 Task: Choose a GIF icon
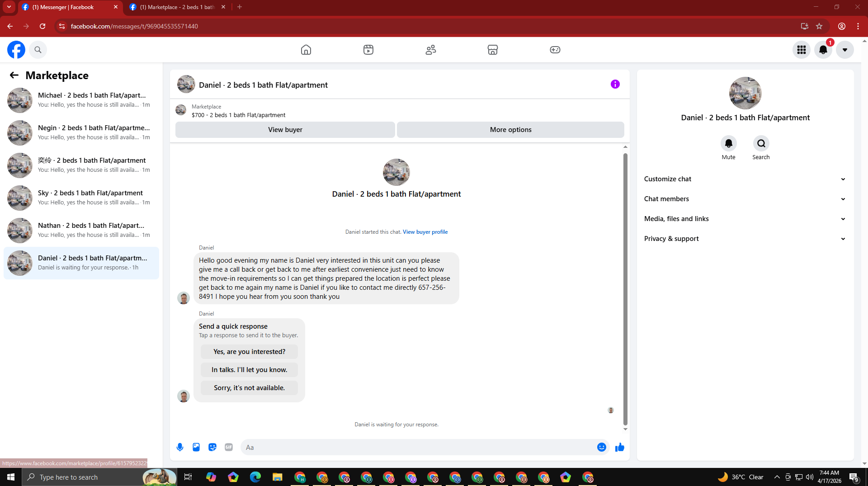[229, 447]
